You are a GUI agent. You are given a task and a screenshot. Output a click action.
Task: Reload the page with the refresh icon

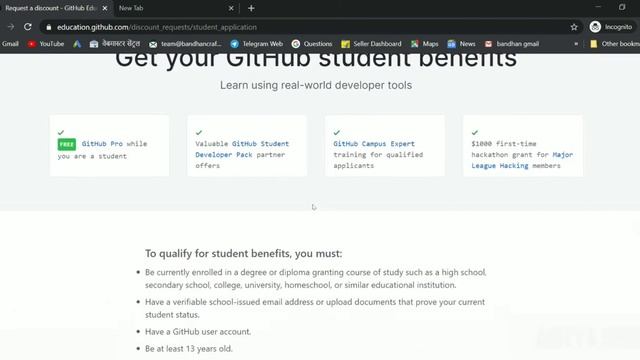(x=27, y=27)
